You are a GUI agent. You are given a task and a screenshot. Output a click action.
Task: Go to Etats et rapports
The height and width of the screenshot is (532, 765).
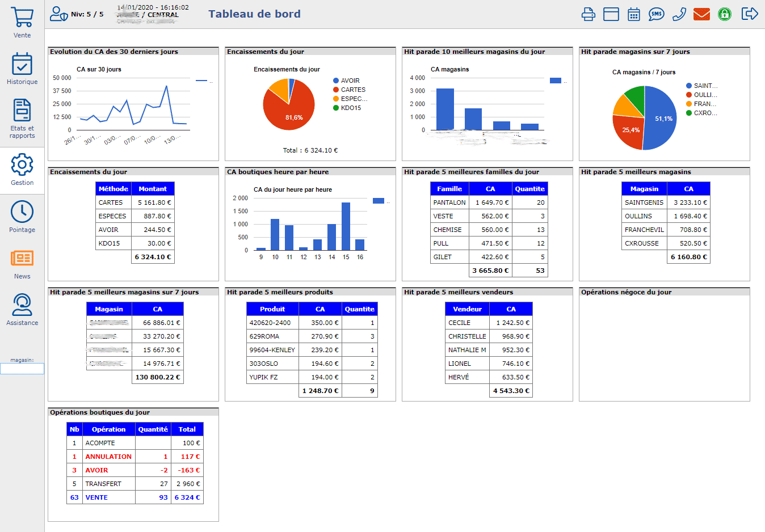22,111
